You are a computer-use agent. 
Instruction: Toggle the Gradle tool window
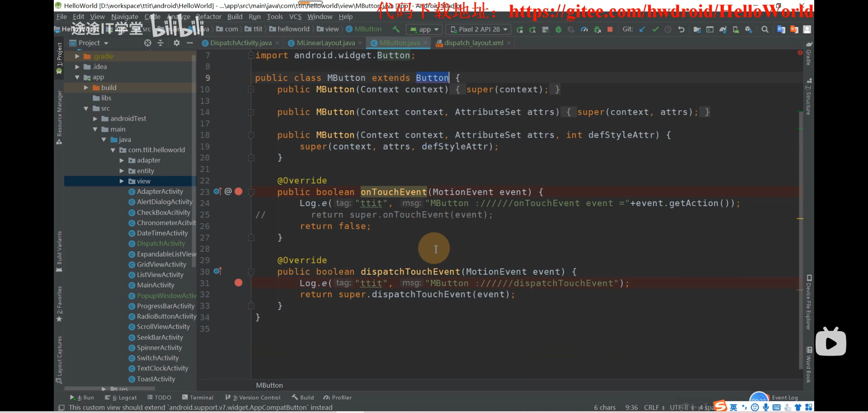click(809, 53)
